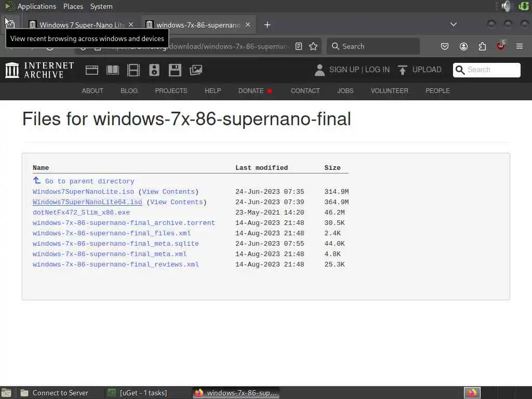Open the Applications menu
Image resolution: width=532 pixels, height=399 pixels.
tap(37, 6)
